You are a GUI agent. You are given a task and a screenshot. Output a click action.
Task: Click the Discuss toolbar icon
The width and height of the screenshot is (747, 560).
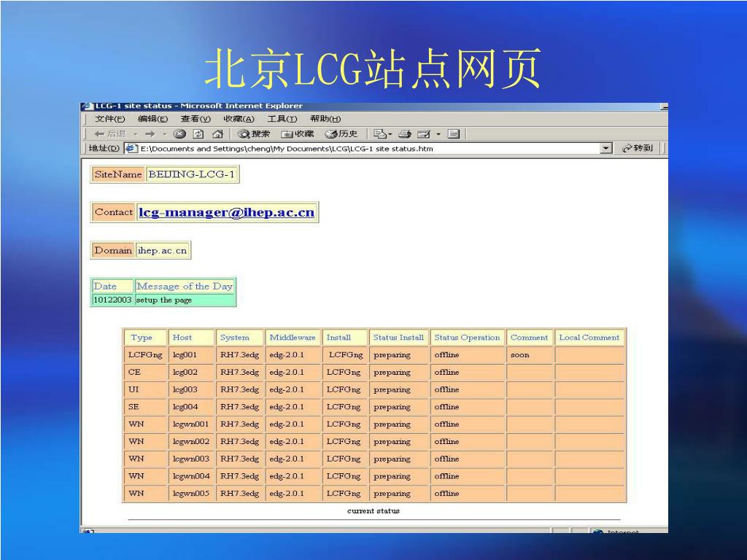coord(454,134)
